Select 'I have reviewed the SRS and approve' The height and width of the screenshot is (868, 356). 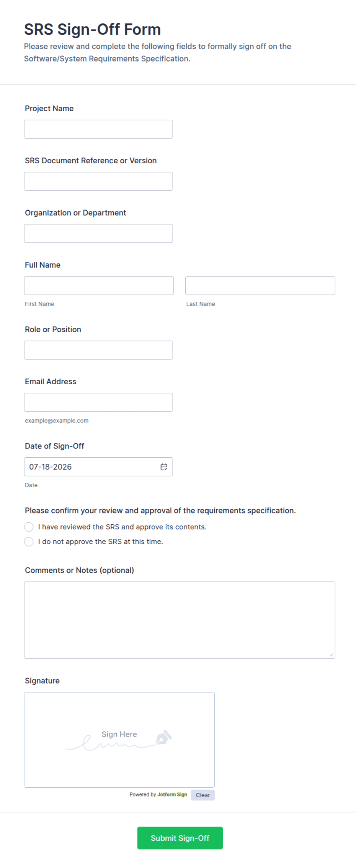pyautogui.click(x=29, y=527)
